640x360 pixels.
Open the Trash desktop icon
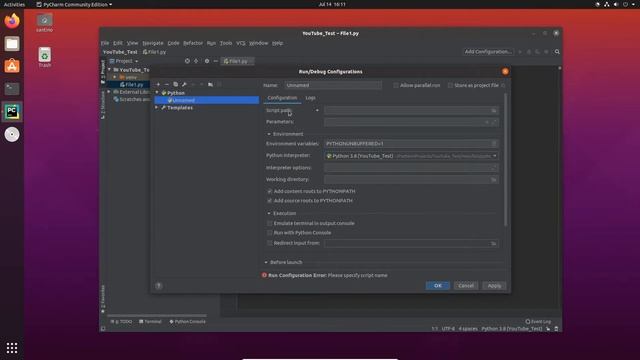click(x=44, y=57)
